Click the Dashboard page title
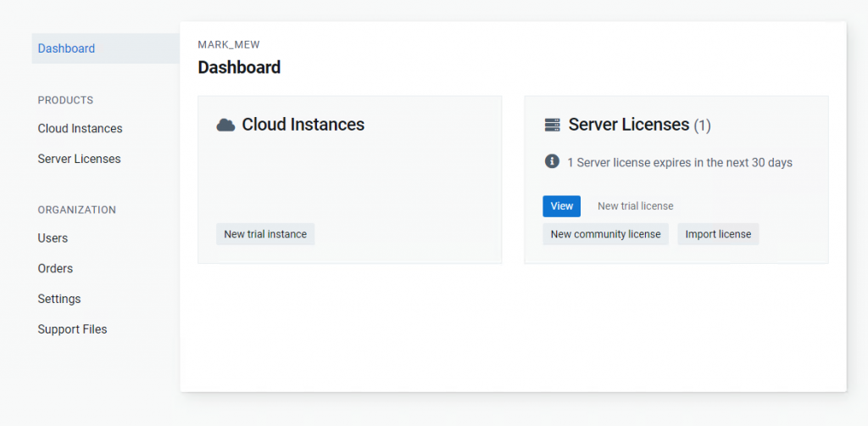868x426 pixels. (x=239, y=67)
